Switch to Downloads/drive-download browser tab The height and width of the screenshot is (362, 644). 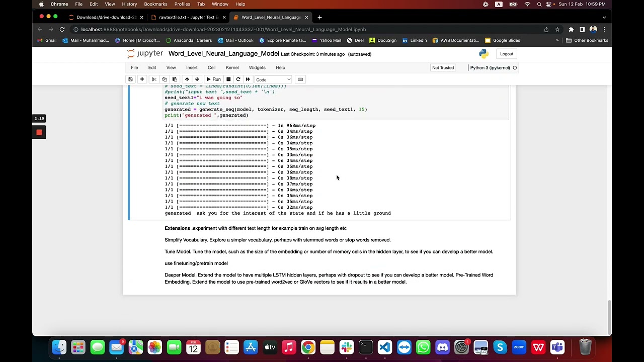point(106,17)
